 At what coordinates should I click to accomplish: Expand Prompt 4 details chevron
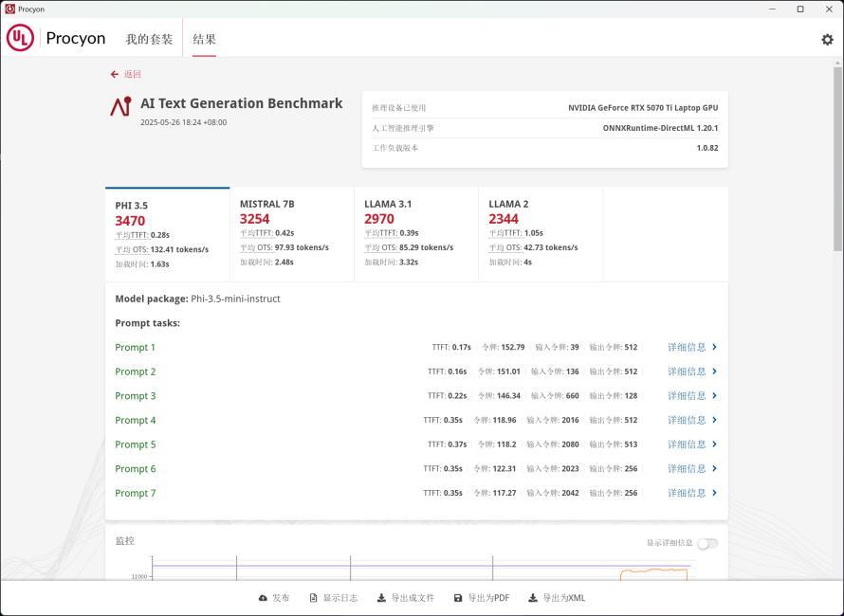pos(714,420)
